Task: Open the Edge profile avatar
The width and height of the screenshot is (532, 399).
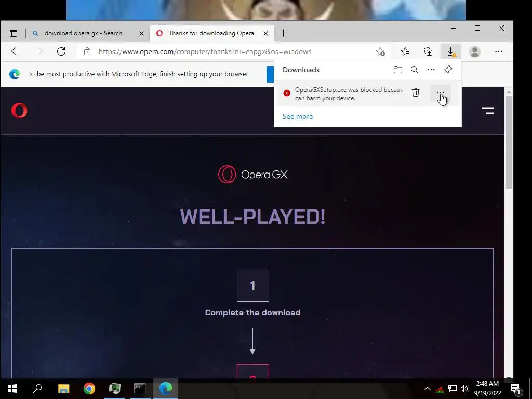Action: (x=475, y=51)
